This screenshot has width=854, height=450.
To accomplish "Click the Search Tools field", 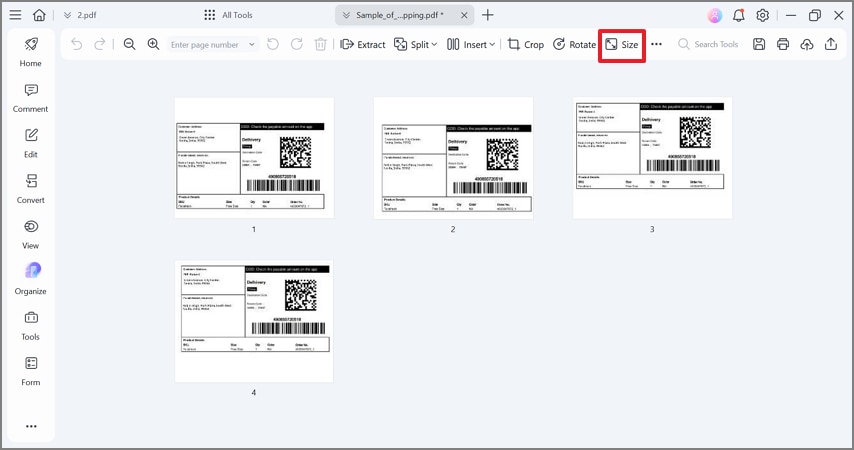I will click(x=708, y=44).
